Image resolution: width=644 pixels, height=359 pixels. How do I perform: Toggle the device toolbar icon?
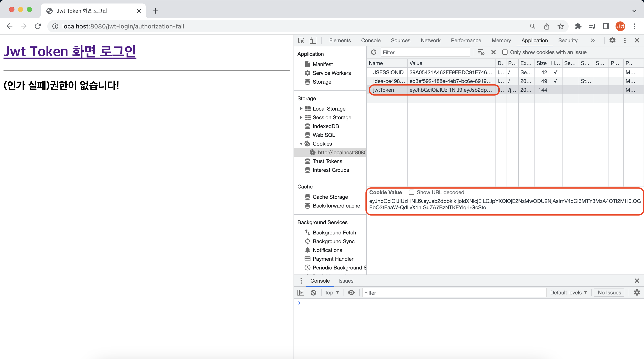[313, 40]
